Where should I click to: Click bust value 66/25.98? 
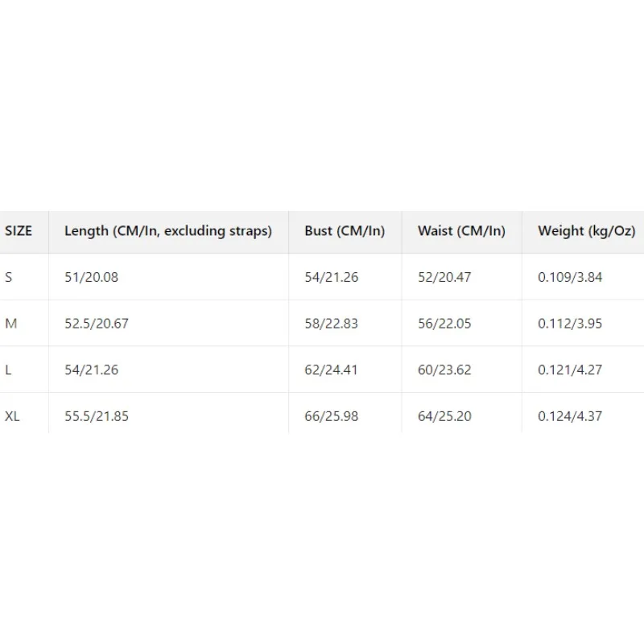click(331, 416)
